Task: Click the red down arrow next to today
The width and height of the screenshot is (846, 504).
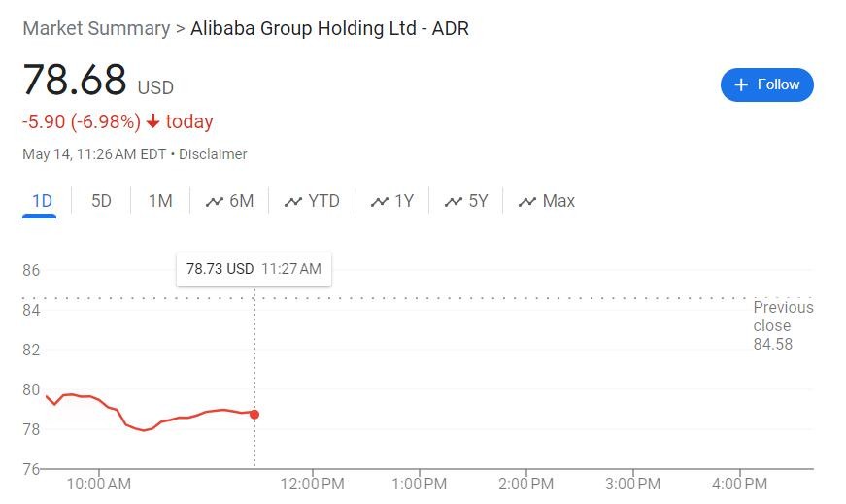Action: point(152,121)
